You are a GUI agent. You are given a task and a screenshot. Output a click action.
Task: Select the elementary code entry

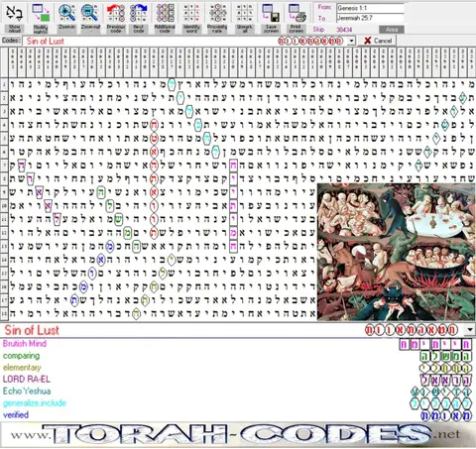click(22, 368)
